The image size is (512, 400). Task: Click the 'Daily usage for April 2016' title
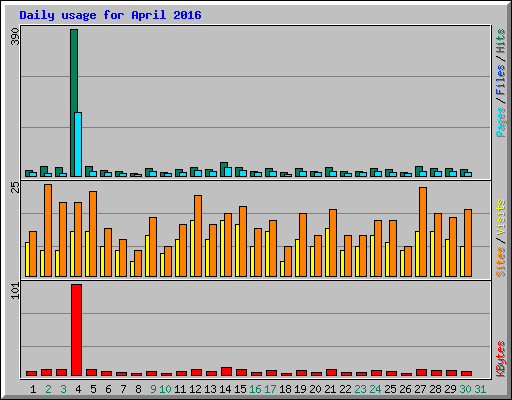[x=110, y=15]
